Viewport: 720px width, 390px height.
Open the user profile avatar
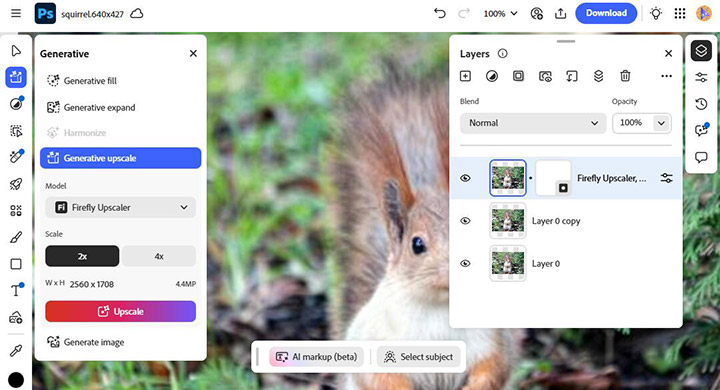pyautogui.click(x=703, y=13)
